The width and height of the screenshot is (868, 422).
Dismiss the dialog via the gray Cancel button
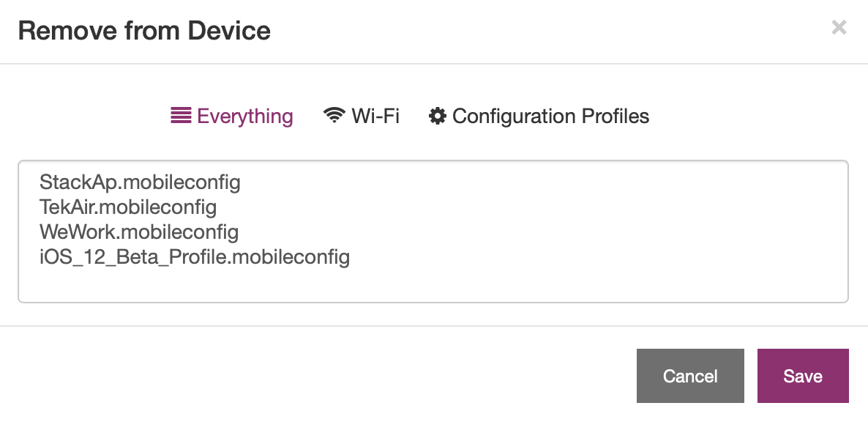[690, 376]
